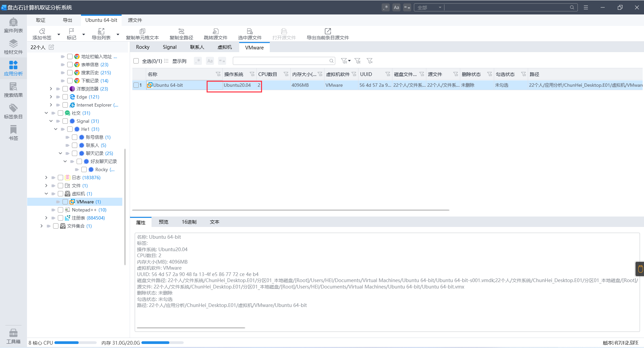644x348 pixels.
Task: Switch to the 16进制 tab
Action: point(189,222)
